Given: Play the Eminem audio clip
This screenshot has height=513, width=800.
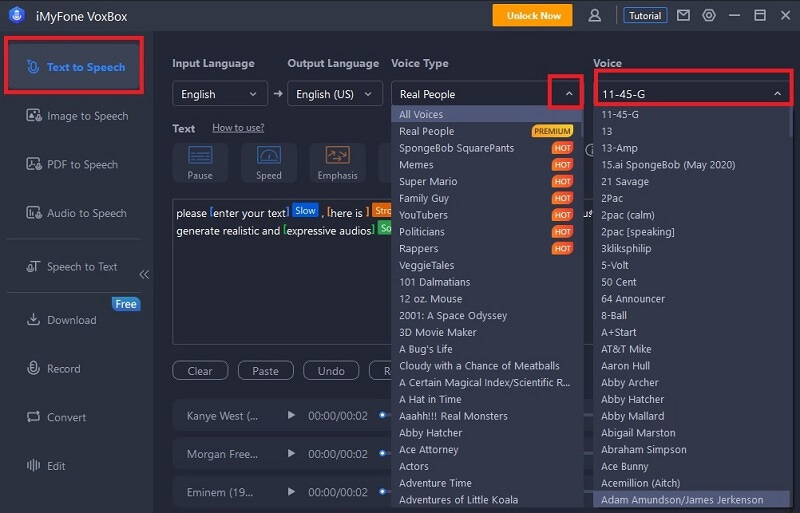Looking at the screenshot, I should click(x=291, y=492).
